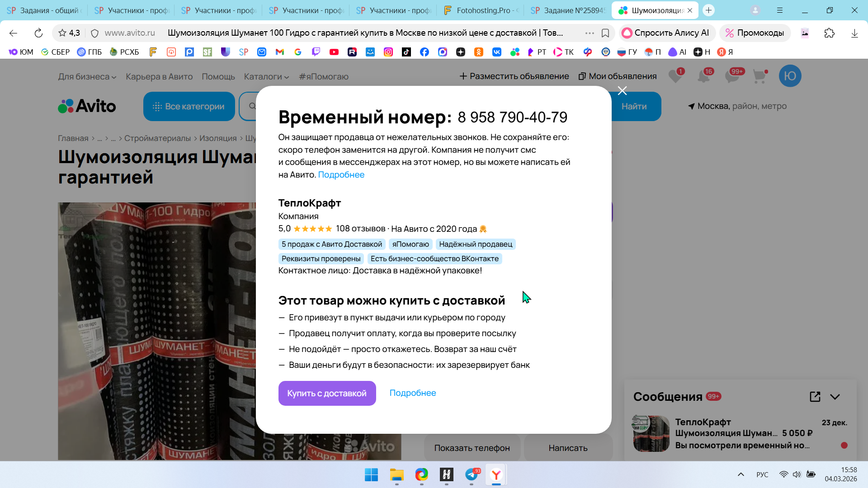Click the Купить с доставкой button
Screen dimensions: 868x488
[327, 393]
